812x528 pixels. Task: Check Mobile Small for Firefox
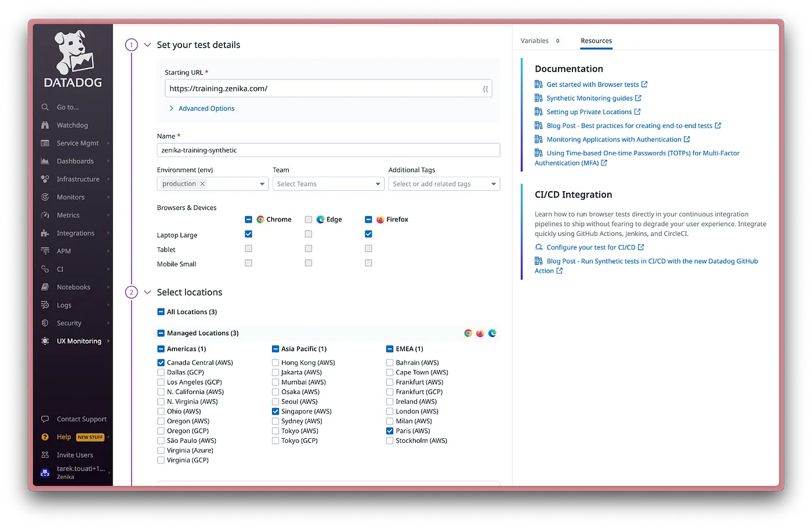pos(368,263)
